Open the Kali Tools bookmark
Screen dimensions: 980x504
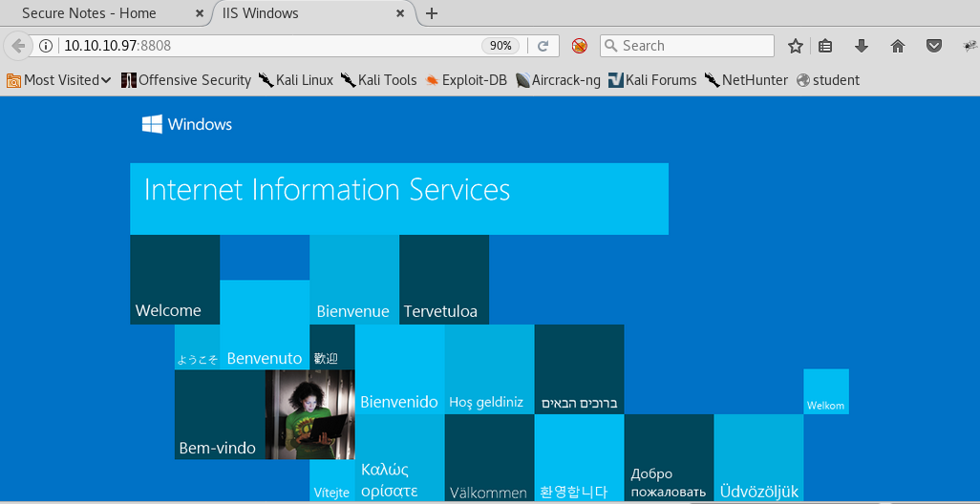(379, 80)
